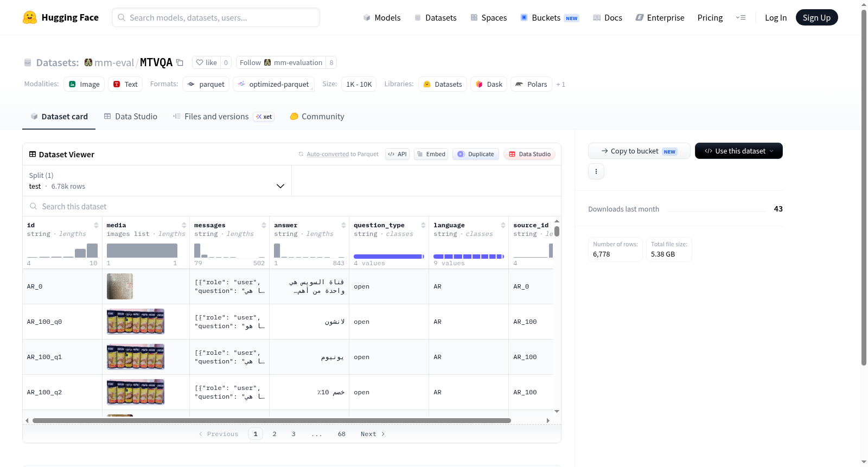
Task: Click the optimized-parquet format tag
Action: [x=273, y=84]
